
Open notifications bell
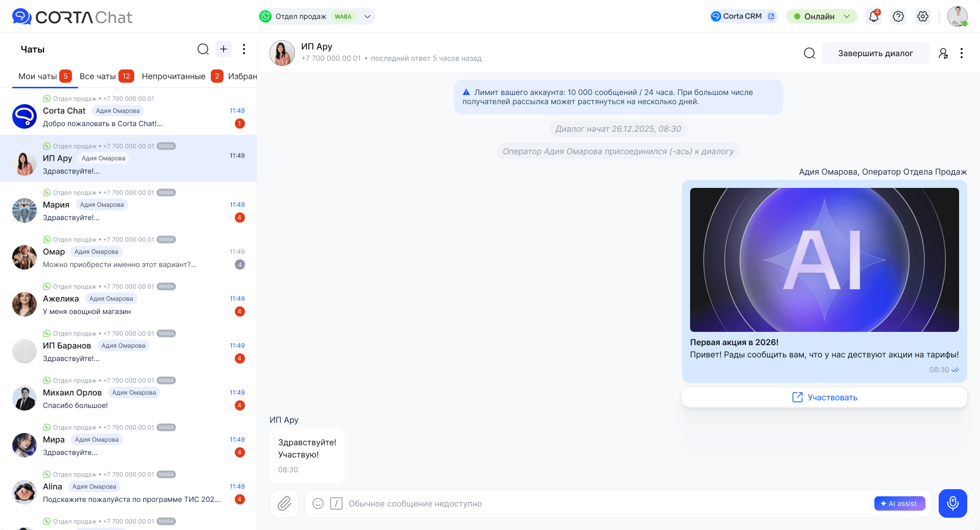click(x=874, y=16)
